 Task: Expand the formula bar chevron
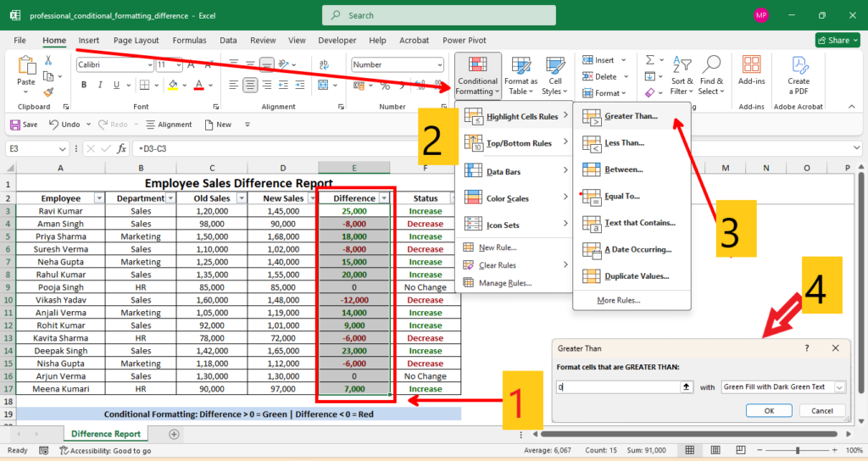coord(856,147)
